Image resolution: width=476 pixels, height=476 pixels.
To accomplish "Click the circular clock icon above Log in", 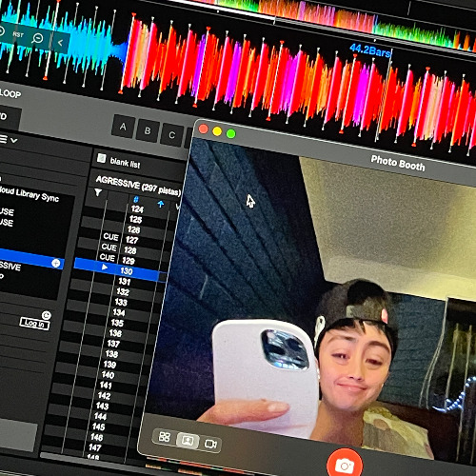I will coord(47,315).
